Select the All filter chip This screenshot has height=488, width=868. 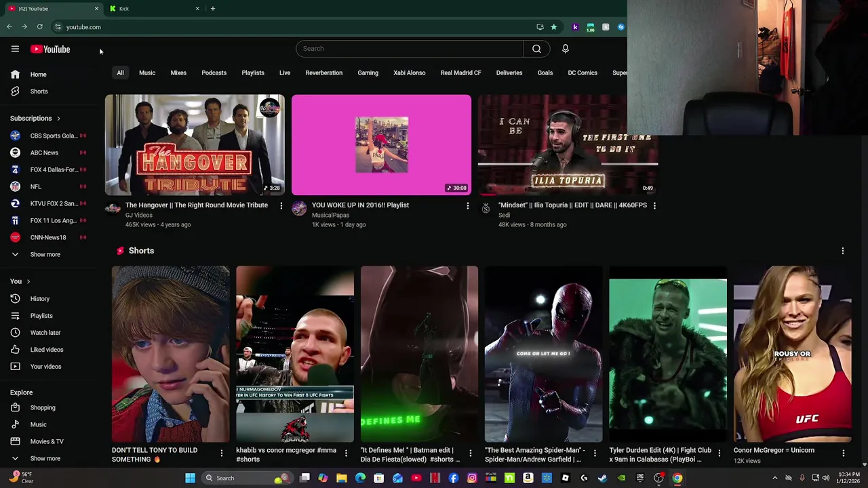point(120,73)
